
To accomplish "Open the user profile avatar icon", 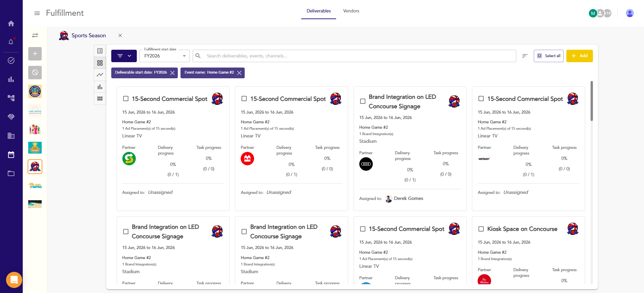I will (x=630, y=13).
